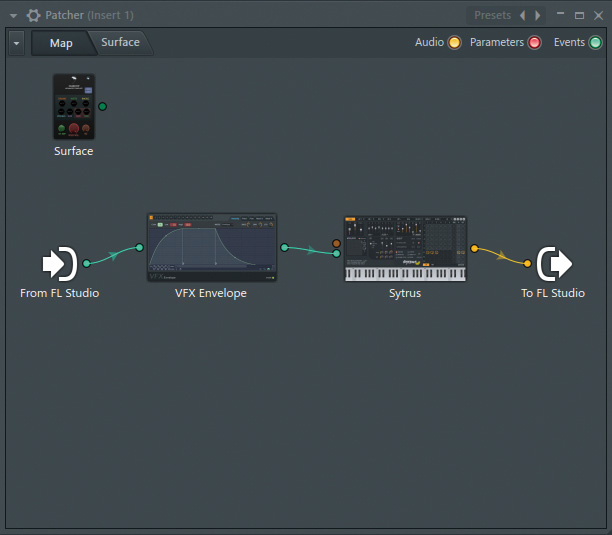
Task: Expand the plugin window menu arrow in title bar
Action: (13, 16)
